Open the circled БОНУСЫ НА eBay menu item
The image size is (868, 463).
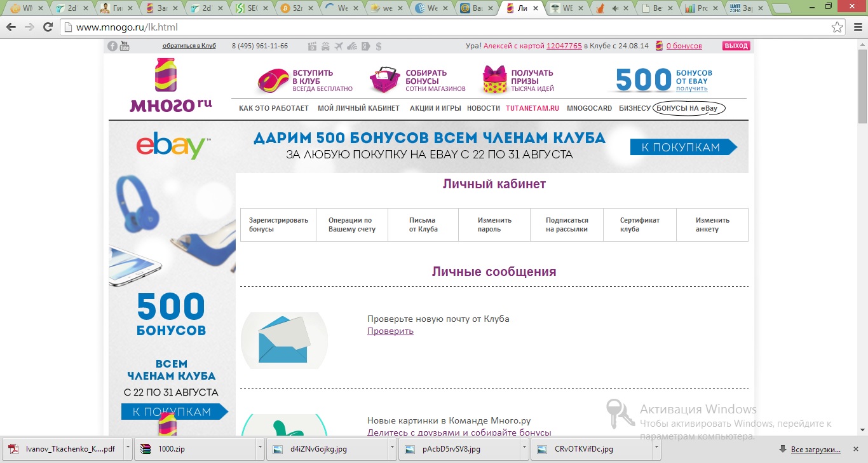689,108
